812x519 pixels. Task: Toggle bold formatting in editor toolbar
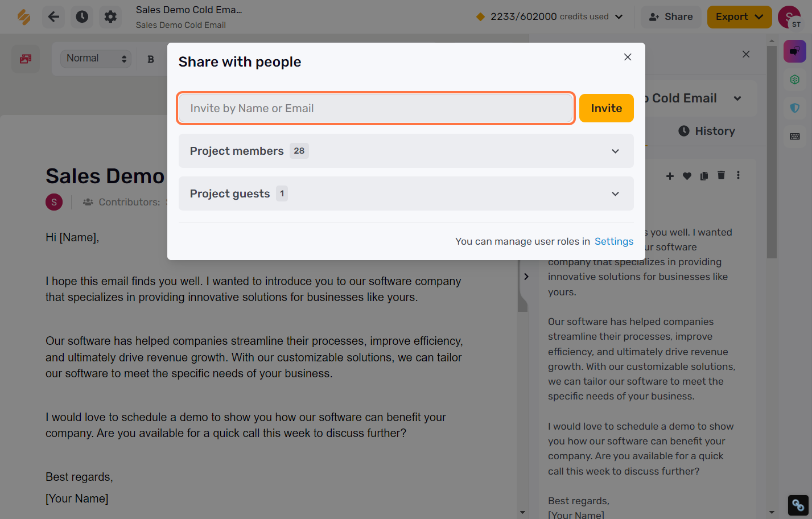(151, 59)
